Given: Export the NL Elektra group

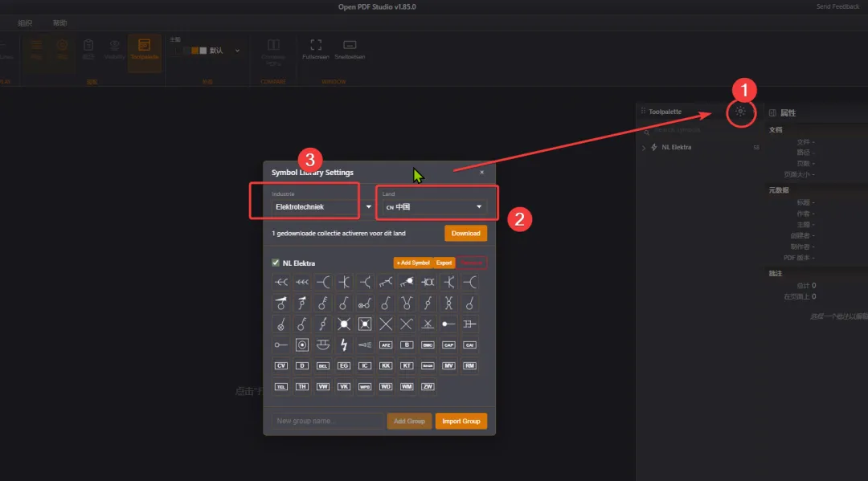Looking at the screenshot, I should tap(444, 263).
